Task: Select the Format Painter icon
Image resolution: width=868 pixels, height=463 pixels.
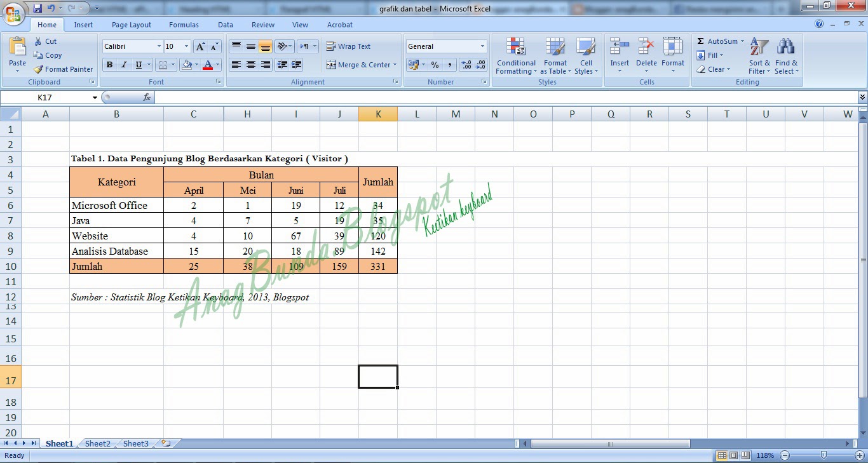Action: (63, 69)
